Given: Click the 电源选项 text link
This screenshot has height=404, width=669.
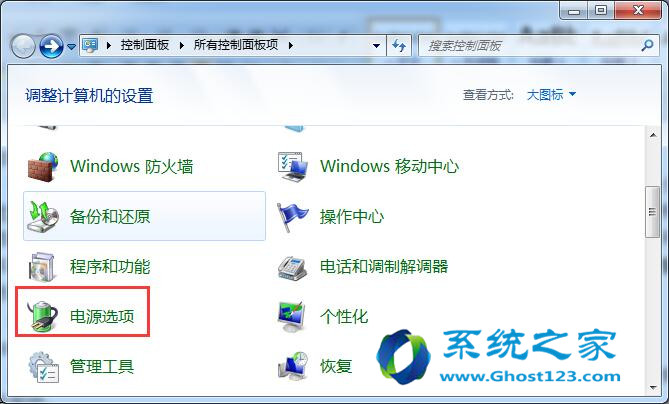Looking at the screenshot, I should [x=102, y=317].
